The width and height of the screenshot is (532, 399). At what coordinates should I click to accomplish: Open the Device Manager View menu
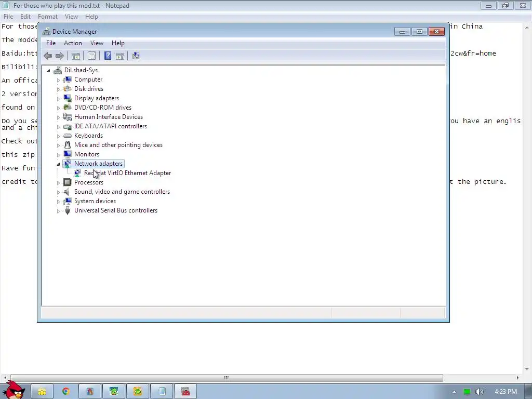97,43
